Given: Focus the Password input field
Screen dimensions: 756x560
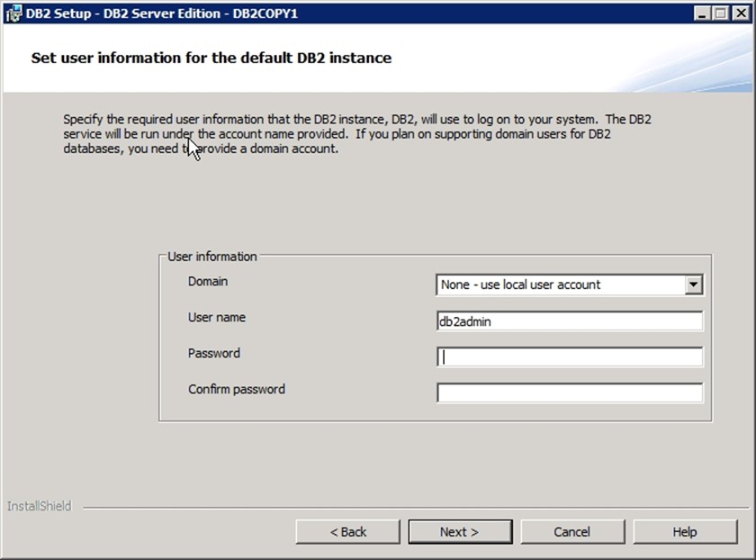Looking at the screenshot, I should tap(569, 357).
